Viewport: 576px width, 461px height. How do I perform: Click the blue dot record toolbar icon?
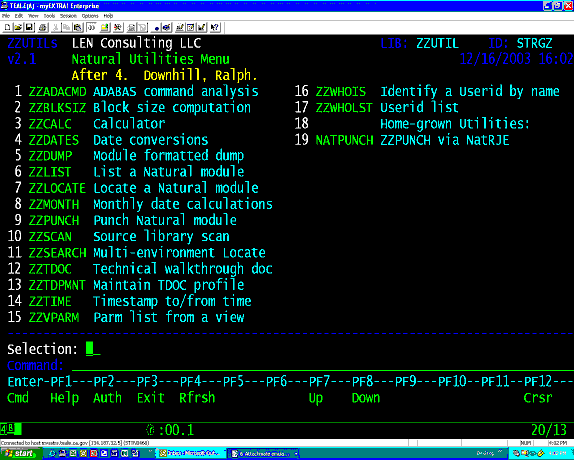(x=156, y=28)
